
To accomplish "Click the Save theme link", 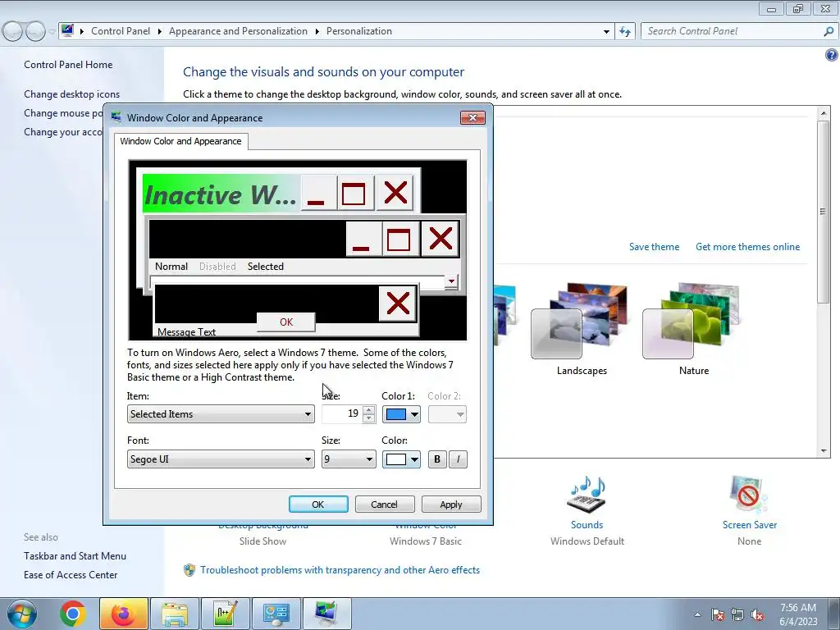I will coord(654,247).
